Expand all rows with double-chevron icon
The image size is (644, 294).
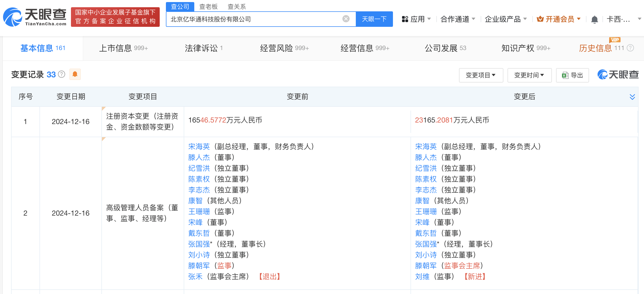pyautogui.click(x=632, y=97)
